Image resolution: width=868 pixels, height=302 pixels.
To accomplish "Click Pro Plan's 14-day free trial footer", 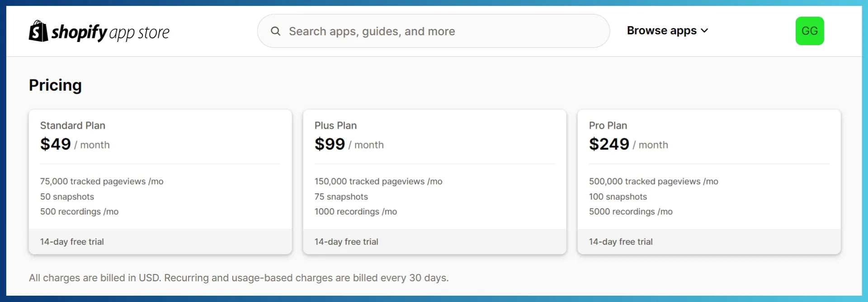I will coord(620,242).
